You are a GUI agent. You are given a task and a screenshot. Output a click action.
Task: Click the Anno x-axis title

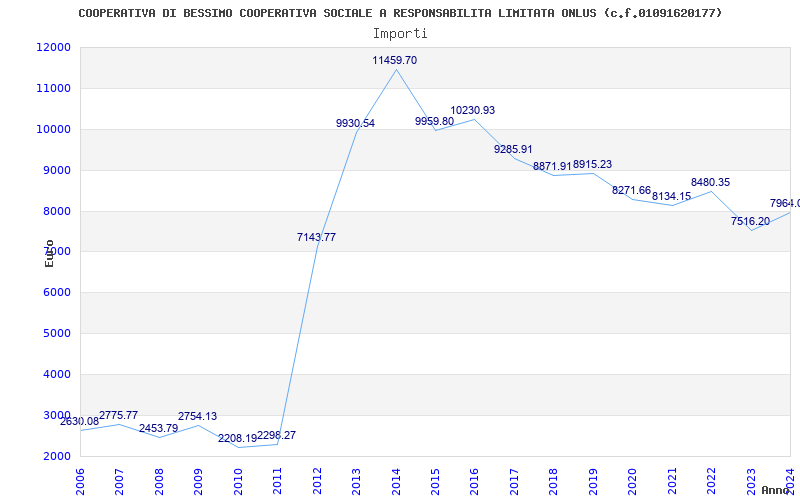click(x=776, y=490)
